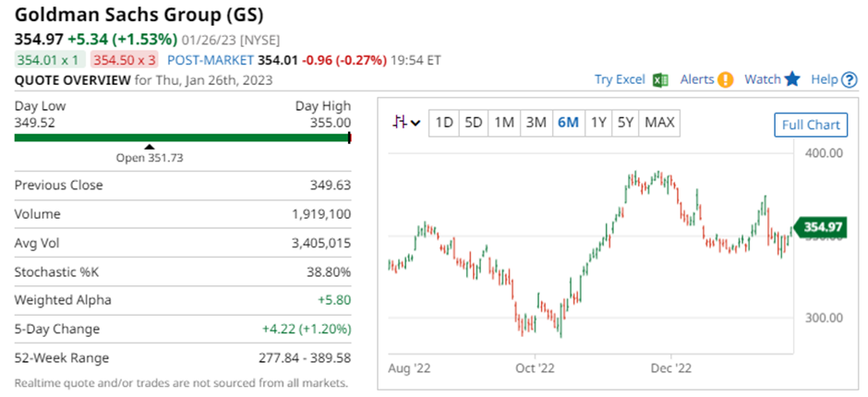Open the chart type dropdown
The height and width of the screenshot is (397, 868).
tap(406, 122)
